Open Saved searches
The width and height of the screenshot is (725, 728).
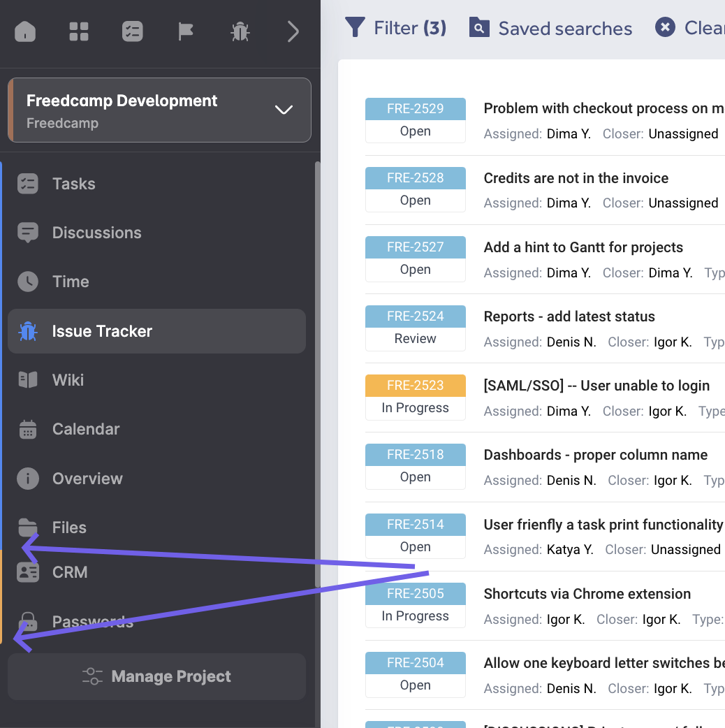pyautogui.click(x=550, y=28)
